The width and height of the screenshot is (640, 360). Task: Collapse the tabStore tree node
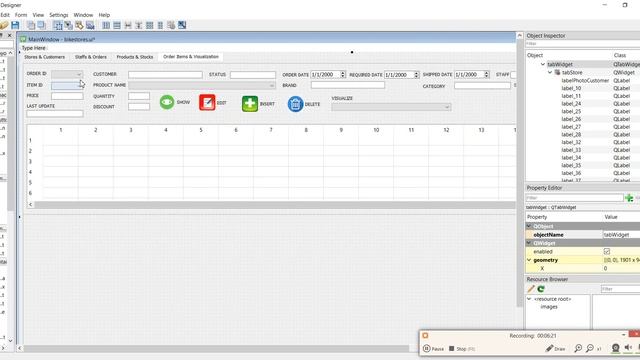coord(550,72)
